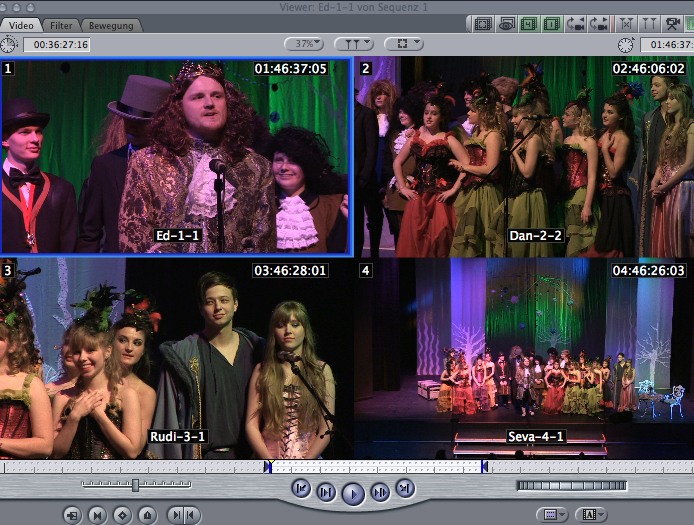Viewport: 694px width, 525px height.
Task: Click the 01:46:37:05 timecode overlay
Action: (290, 69)
